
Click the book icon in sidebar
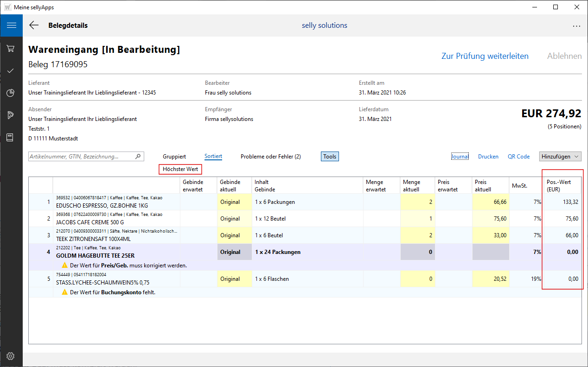11,138
